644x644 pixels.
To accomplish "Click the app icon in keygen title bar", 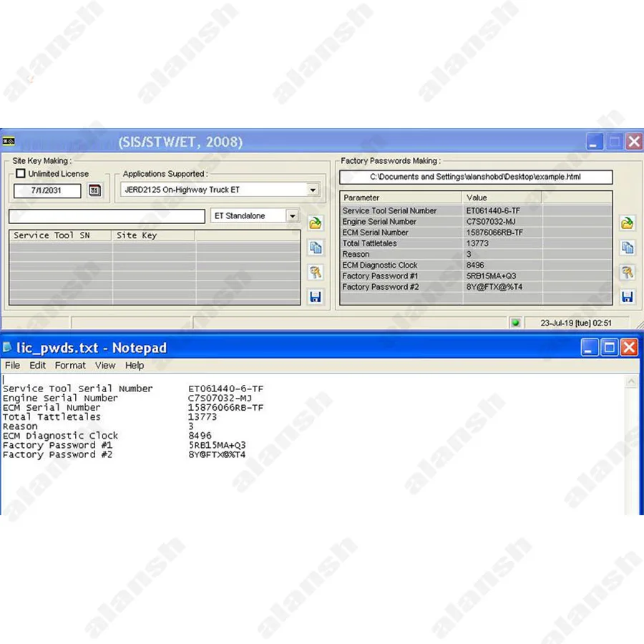I will point(8,142).
